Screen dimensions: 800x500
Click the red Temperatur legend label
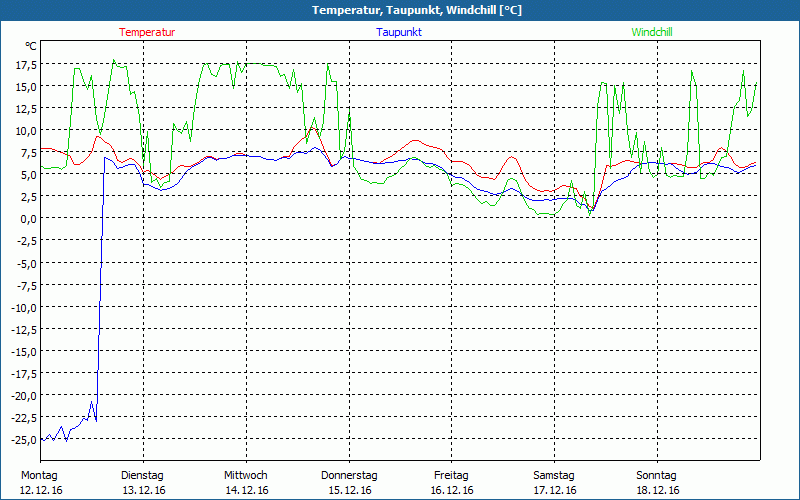[147, 32]
